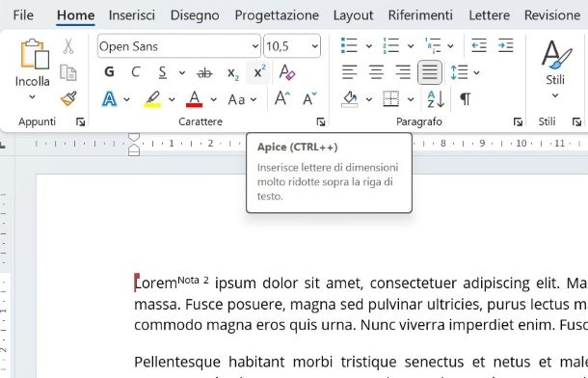The image size is (588, 378).
Task: Click the bullet list icon
Action: click(349, 45)
